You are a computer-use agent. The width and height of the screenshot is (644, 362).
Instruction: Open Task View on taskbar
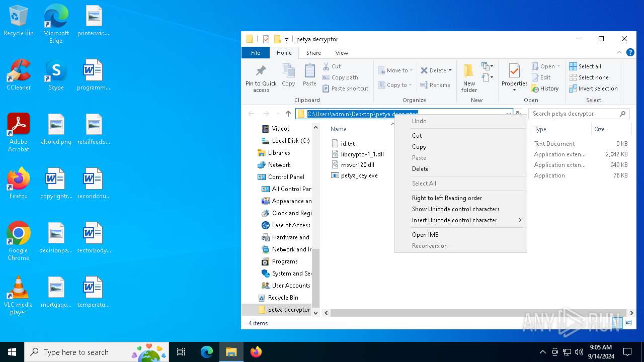181,352
